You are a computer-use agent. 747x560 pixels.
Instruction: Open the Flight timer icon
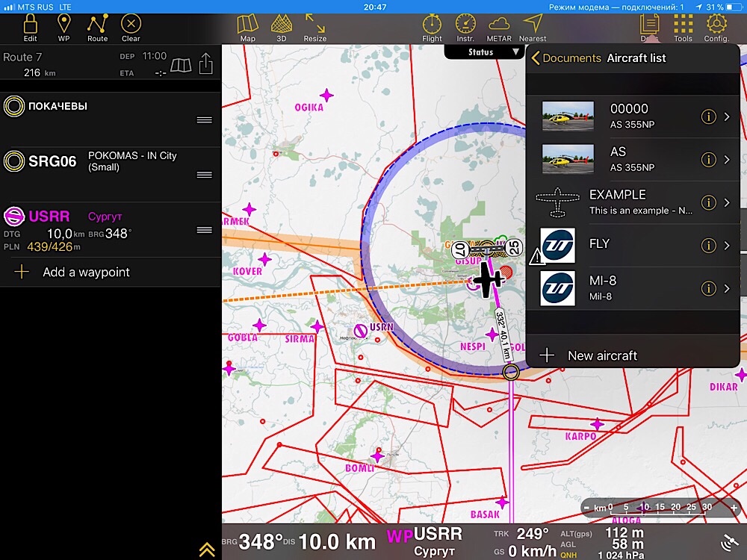(432, 28)
